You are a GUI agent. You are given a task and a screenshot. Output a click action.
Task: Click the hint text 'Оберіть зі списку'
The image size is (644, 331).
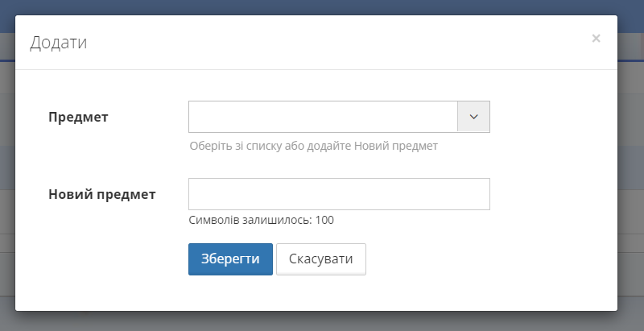click(234, 147)
